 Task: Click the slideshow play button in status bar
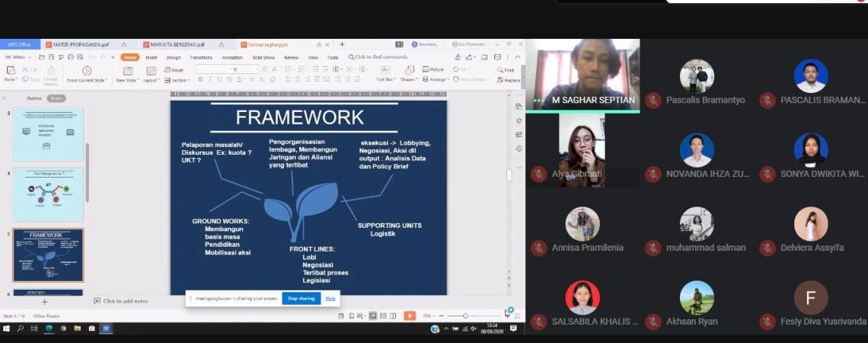pyautogui.click(x=410, y=316)
